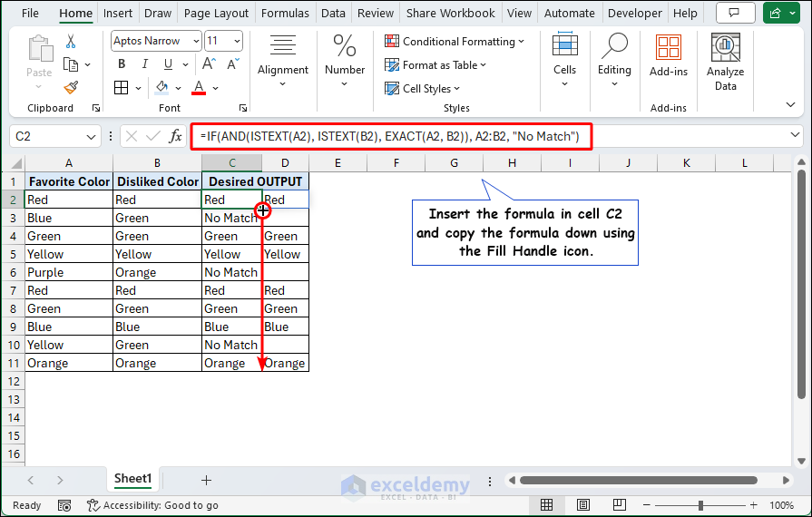Expand the Underline options arrow
Screen dimensions: 812x517
pyautogui.click(x=185, y=64)
